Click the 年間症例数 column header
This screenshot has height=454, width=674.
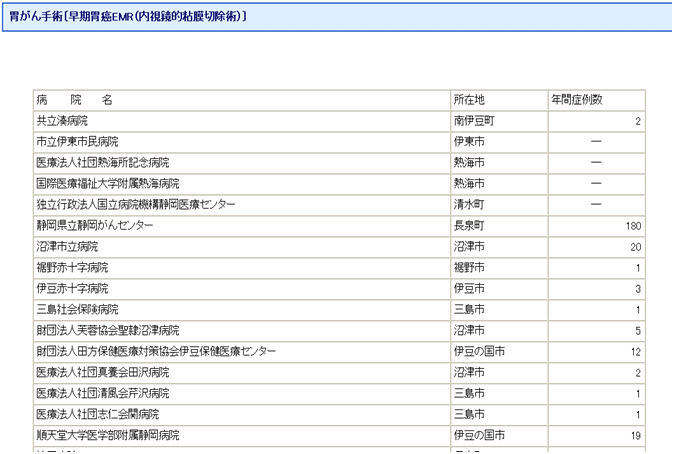pos(576,100)
